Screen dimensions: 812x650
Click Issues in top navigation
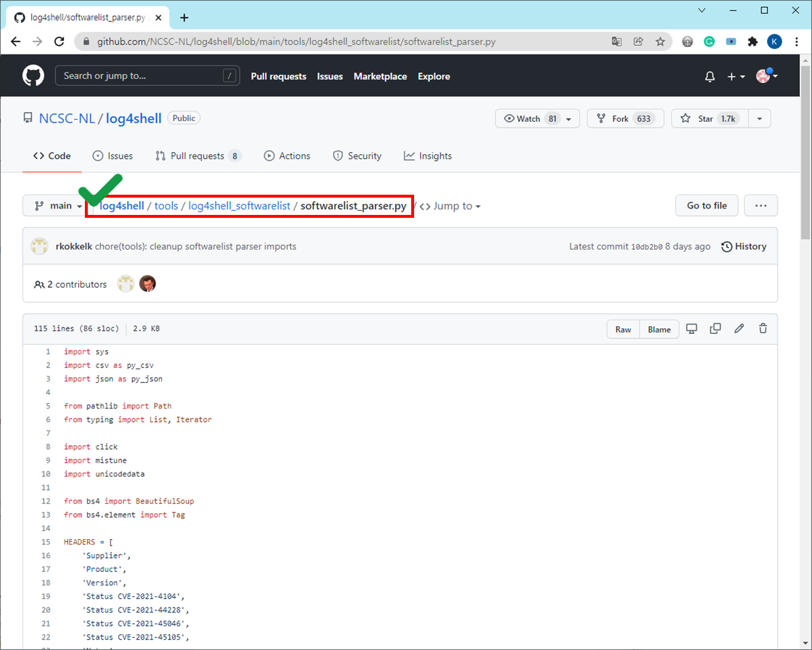[330, 76]
